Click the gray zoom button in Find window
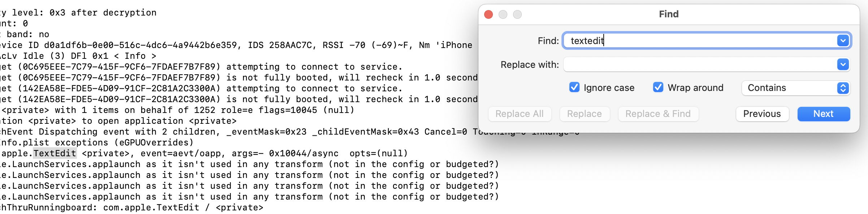The height and width of the screenshot is (214, 868). coord(517,14)
